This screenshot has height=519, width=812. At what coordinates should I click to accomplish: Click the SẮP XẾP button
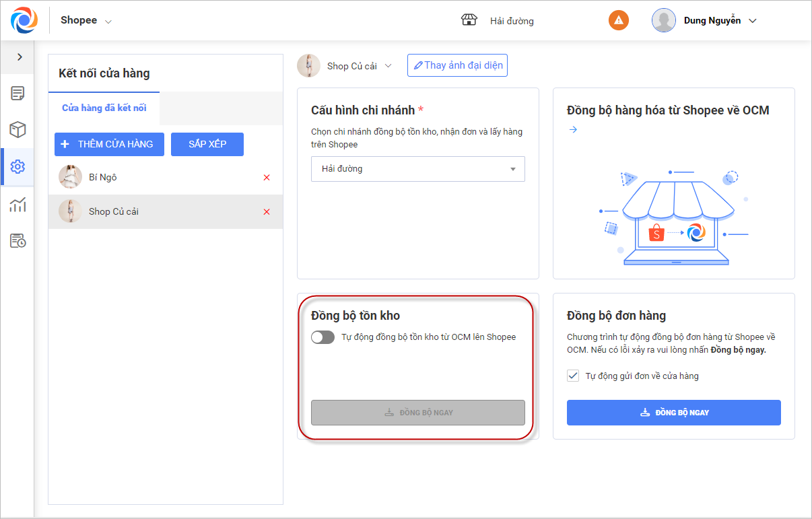click(207, 144)
